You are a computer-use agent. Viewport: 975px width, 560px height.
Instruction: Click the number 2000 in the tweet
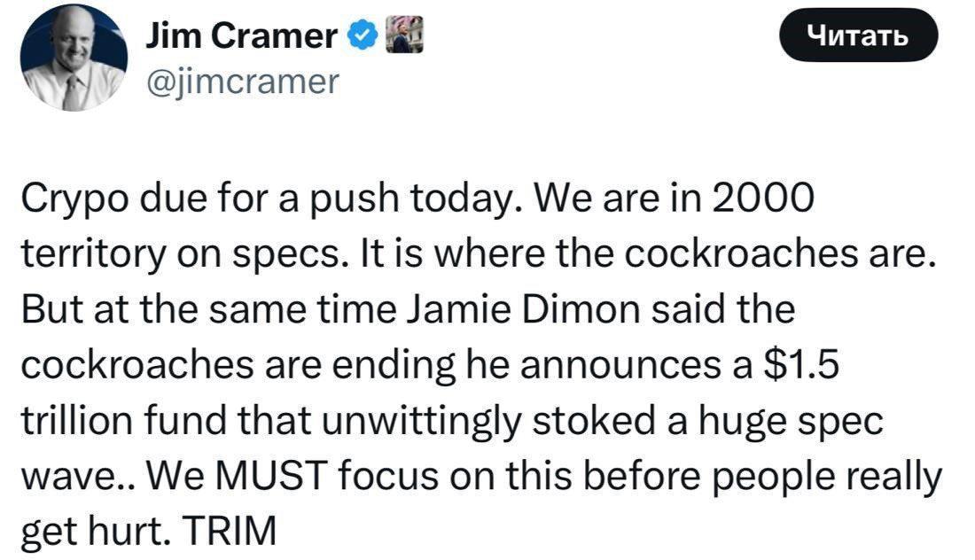tap(763, 198)
